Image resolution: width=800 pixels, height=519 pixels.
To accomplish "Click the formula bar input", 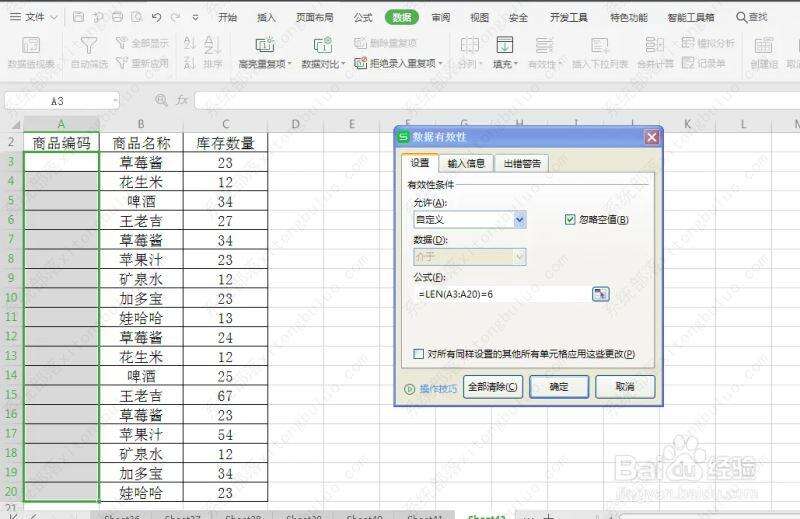I will point(496,101).
